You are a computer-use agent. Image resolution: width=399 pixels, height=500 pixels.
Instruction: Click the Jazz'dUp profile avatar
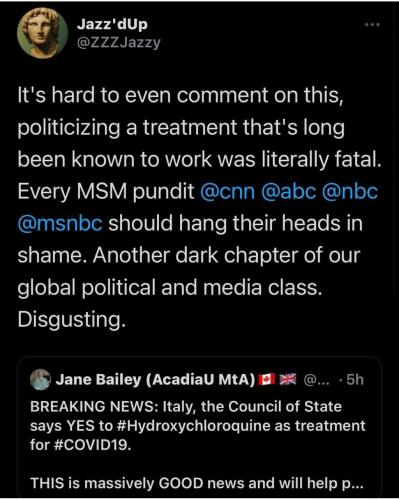pos(42,33)
